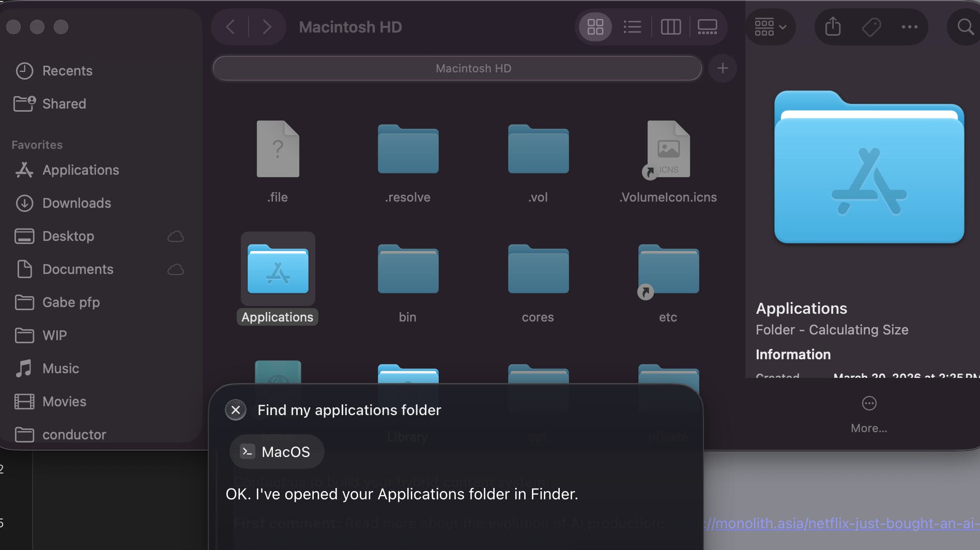Open the More actions ellipsis menu
Viewport: 980px width, 550px height.
[910, 27]
